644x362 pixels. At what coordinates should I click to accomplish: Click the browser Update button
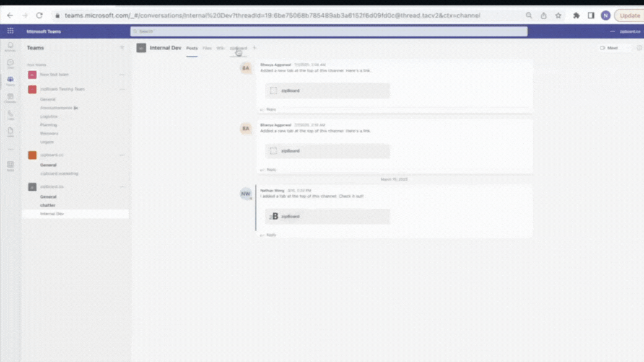(x=629, y=16)
